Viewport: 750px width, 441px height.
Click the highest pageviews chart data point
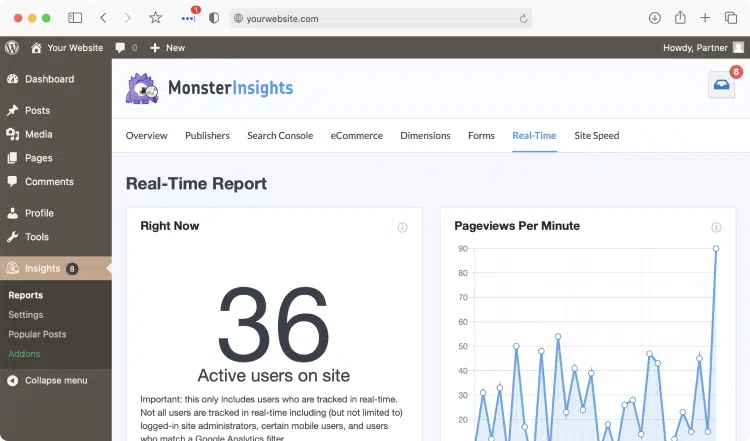point(716,248)
